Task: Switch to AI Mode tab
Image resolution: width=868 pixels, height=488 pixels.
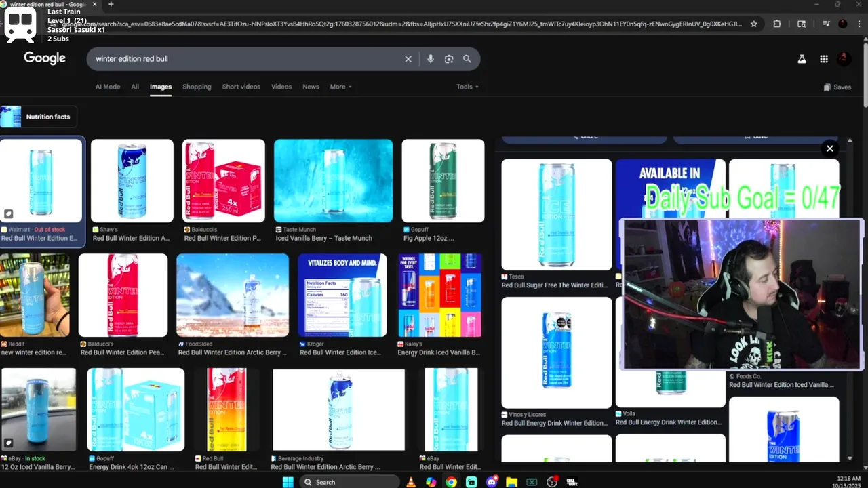Action: pos(108,87)
